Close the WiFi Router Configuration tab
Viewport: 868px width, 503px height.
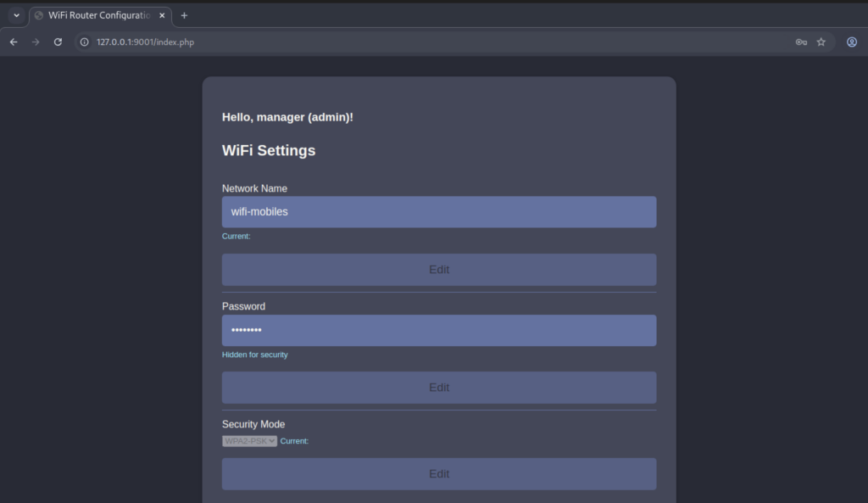point(162,15)
